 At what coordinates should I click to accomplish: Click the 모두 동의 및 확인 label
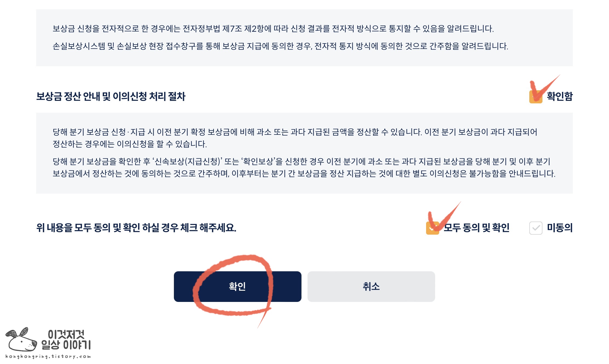tap(476, 228)
